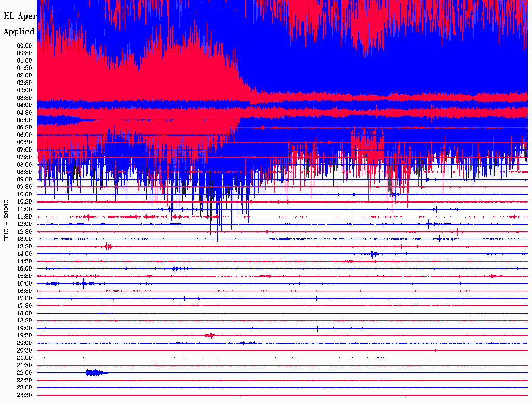This screenshot has height=405, width=532.
Task: Select the 15:30 time label
Action: (x=24, y=276)
